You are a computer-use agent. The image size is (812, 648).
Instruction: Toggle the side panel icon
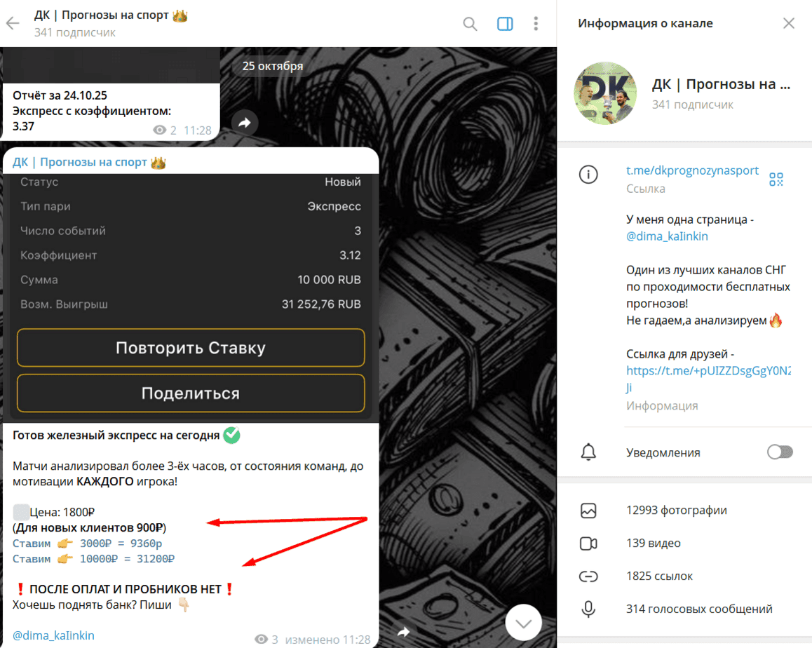pyautogui.click(x=505, y=24)
